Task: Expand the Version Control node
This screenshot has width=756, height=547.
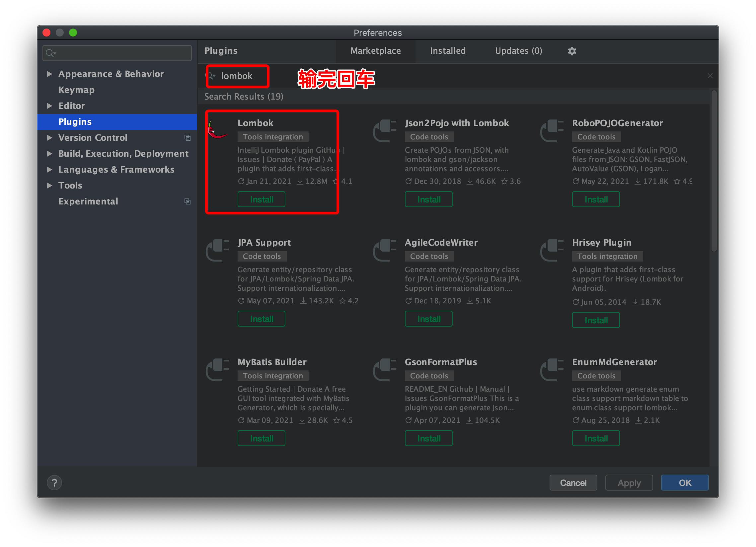Action: tap(49, 138)
